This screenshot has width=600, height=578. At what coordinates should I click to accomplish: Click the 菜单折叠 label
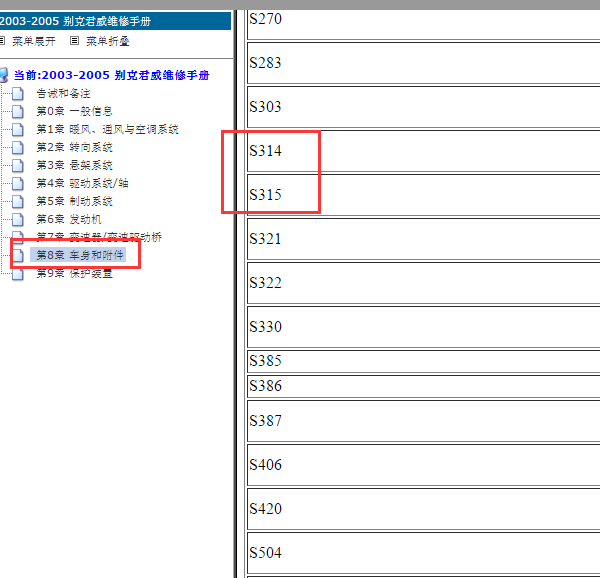coord(108,41)
